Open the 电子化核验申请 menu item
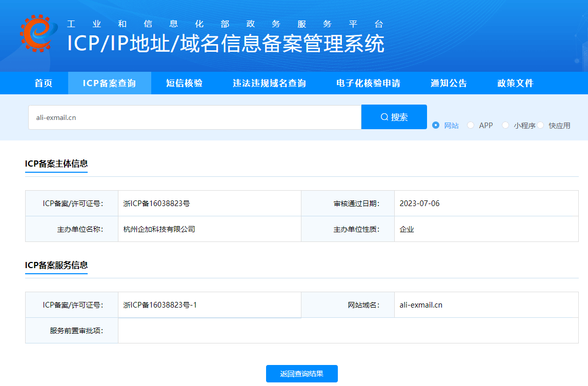The height and width of the screenshot is (386, 588). tap(368, 83)
